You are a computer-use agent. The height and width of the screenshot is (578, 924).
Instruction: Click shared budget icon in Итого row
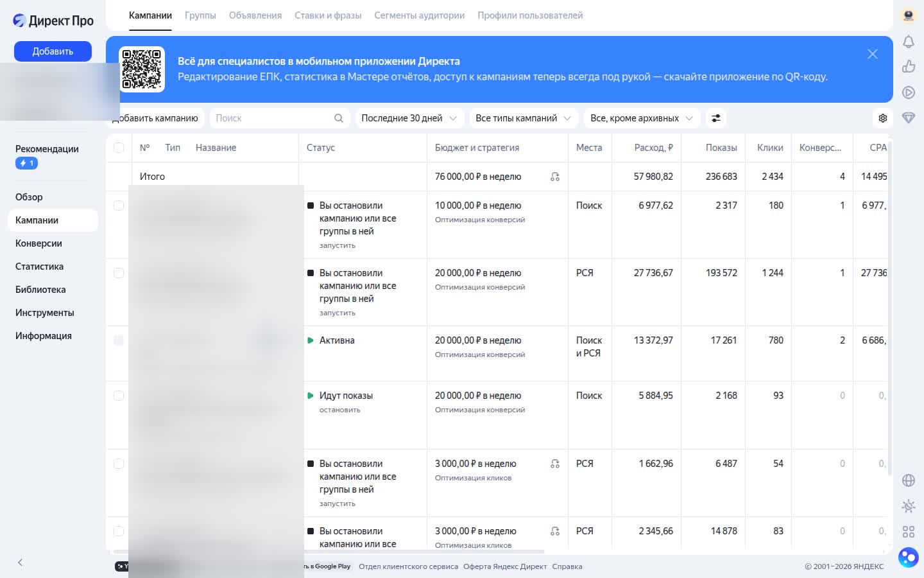point(555,177)
